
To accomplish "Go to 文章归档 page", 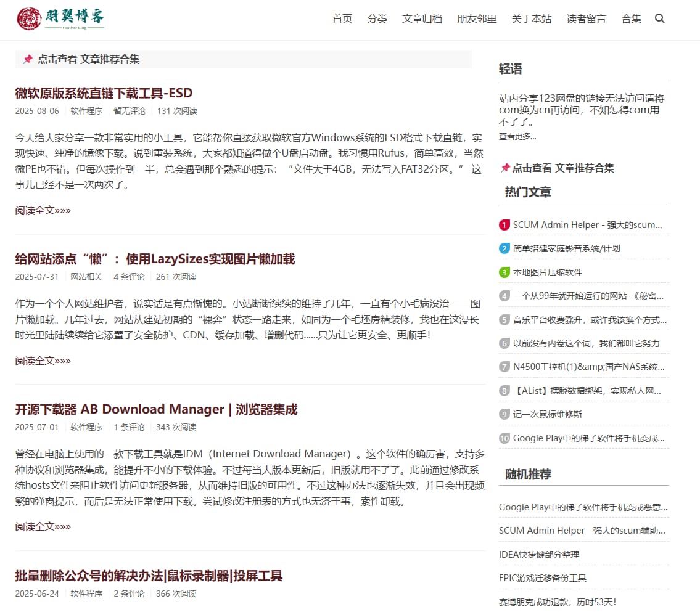I will point(422,18).
